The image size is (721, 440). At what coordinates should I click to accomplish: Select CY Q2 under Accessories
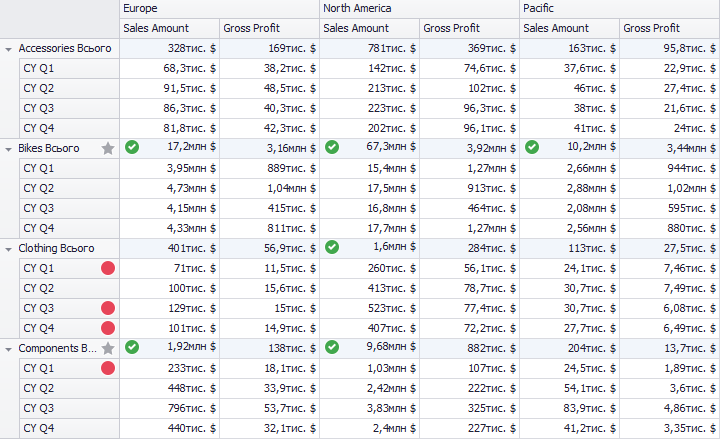point(69,88)
